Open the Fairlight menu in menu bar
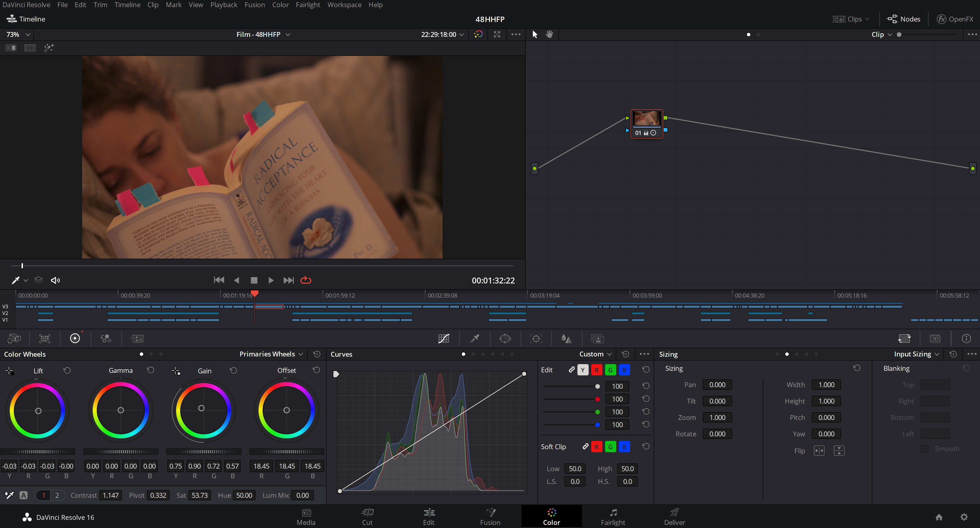The width and height of the screenshot is (980, 528). (x=307, y=5)
